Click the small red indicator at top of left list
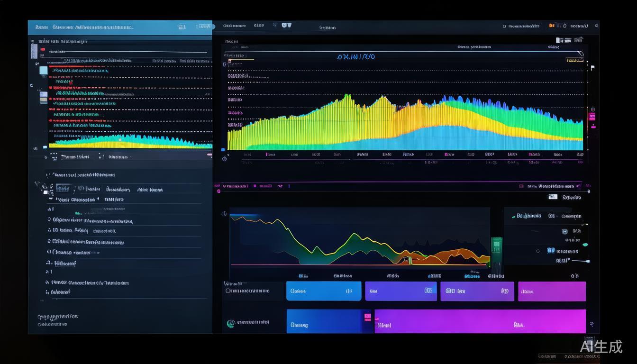This screenshot has width=637, height=364. click(x=43, y=50)
